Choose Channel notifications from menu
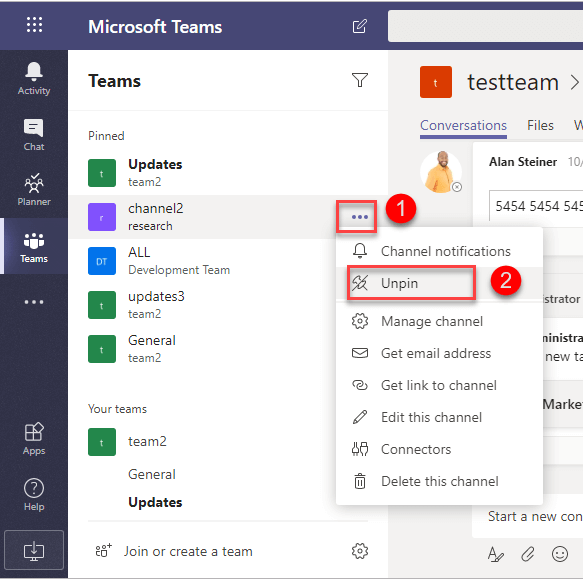This screenshot has height=579, width=583. (x=439, y=251)
